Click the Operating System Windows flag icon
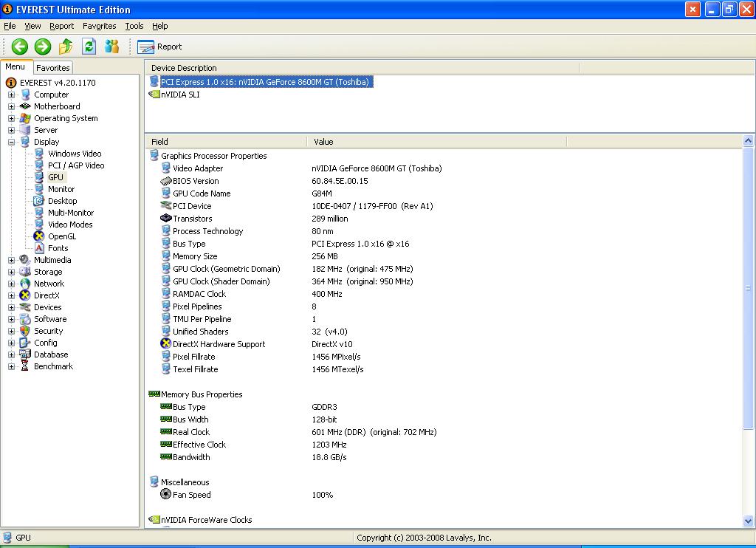The height and width of the screenshot is (548, 756). pos(24,118)
